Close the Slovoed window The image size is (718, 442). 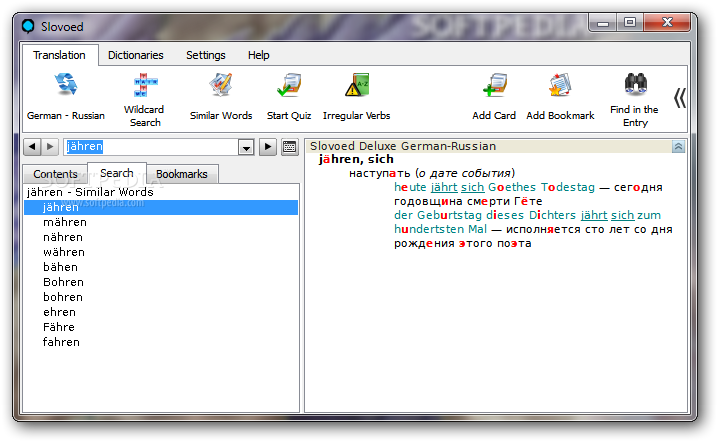[x=667, y=22]
